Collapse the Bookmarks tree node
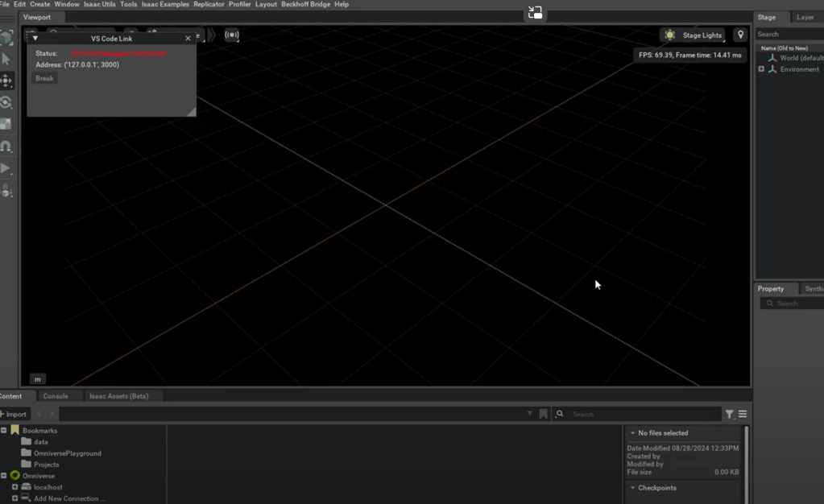Screen dimensions: 824x504 (4, 431)
